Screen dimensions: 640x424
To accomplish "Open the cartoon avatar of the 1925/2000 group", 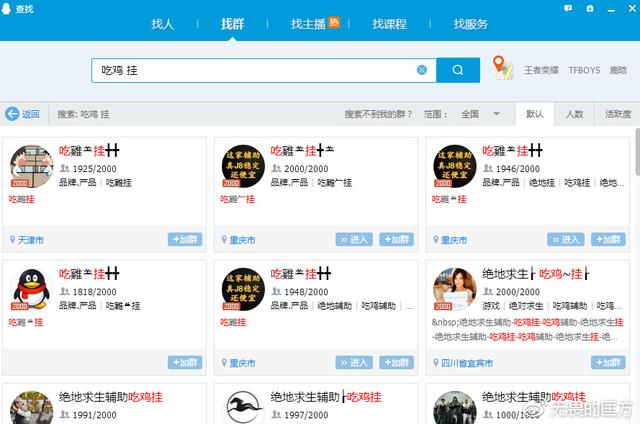I will point(31,166).
